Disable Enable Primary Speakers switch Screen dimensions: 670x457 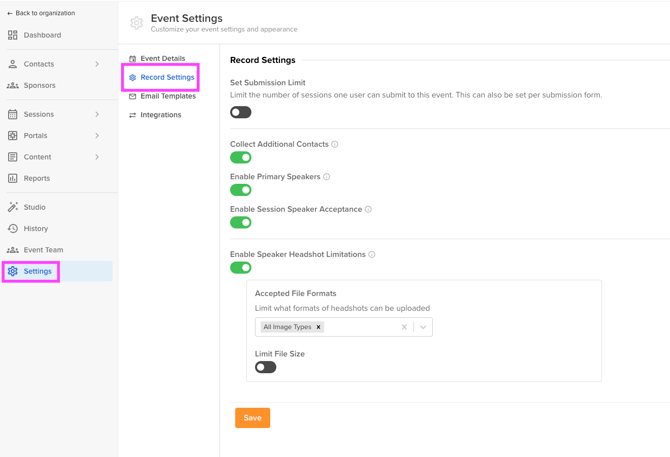(x=241, y=190)
